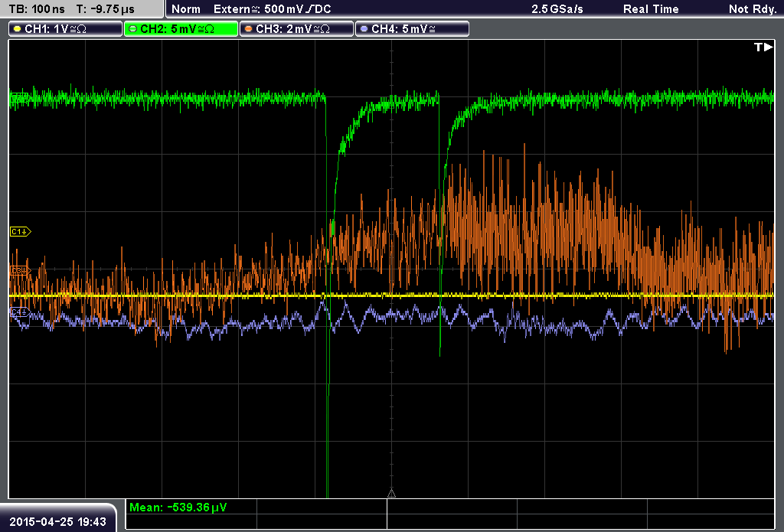This screenshot has width=784, height=532.
Task: Click the CH3 orange indicator dot
Action: pyautogui.click(x=249, y=29)
